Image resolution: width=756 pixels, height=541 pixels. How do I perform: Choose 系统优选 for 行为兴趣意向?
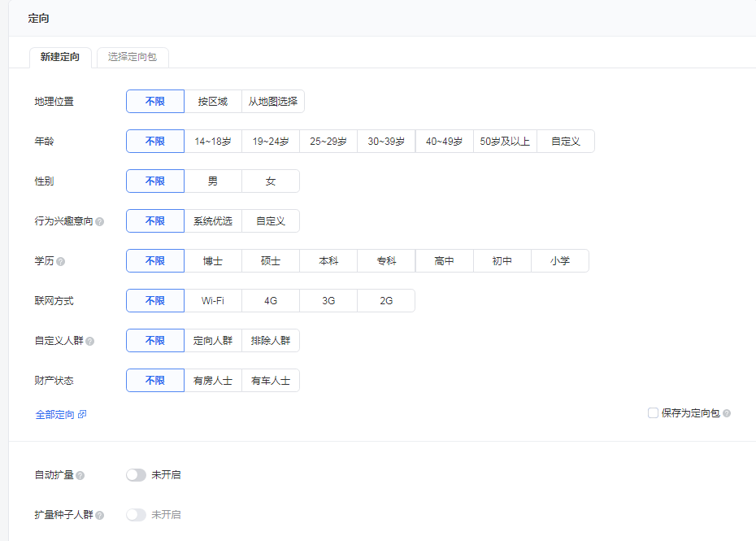pyautogui.click(x=213, y=221)
